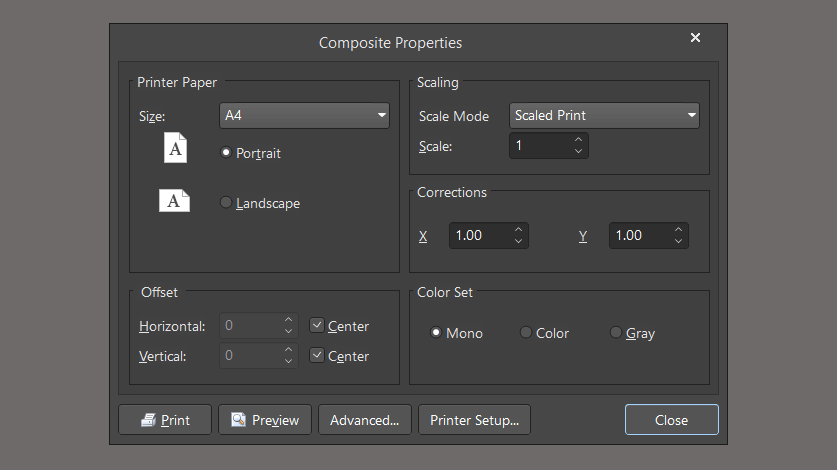Expand the Scale Mode dropdown

tap(604, 116)
